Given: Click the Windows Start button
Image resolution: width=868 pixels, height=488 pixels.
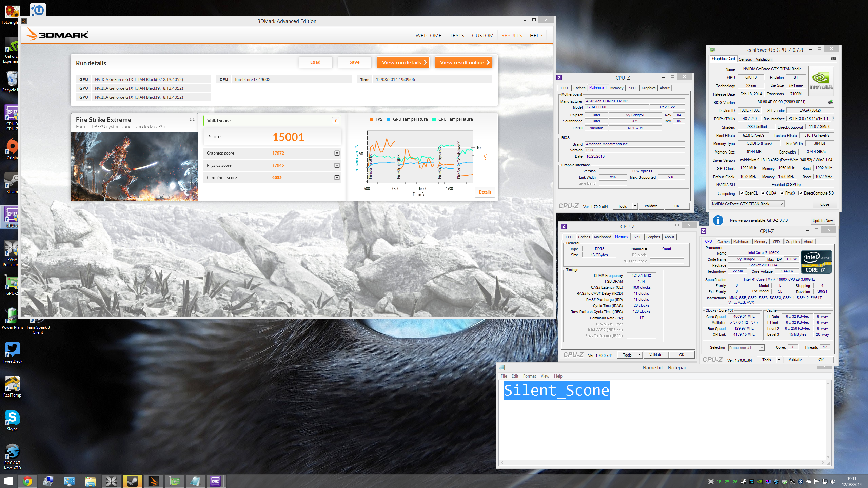Looking at the screenshot, I should coord(8,481).
